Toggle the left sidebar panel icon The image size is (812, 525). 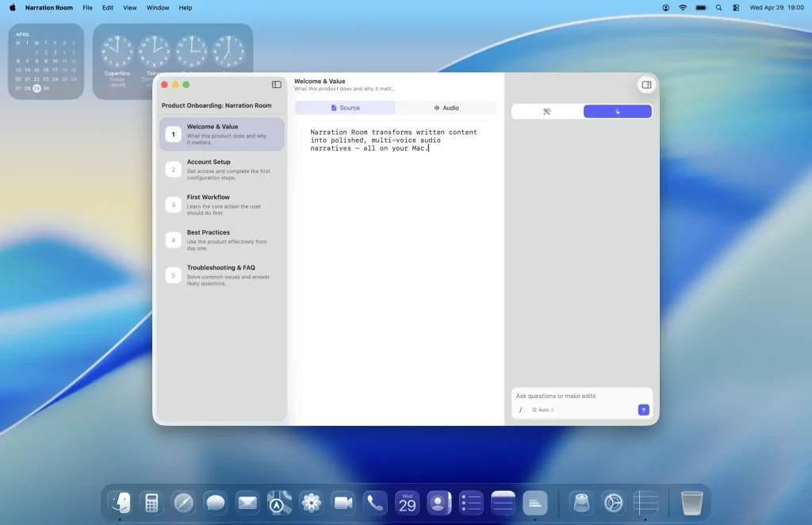click(x=277, y=84)
